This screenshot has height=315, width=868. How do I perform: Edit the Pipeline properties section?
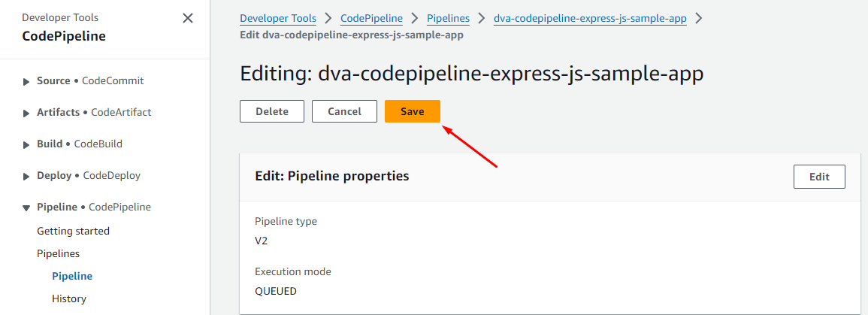tap(818, 177)
